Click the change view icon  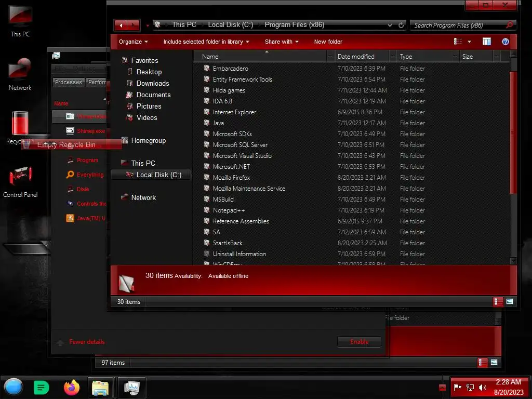point(458,42)
